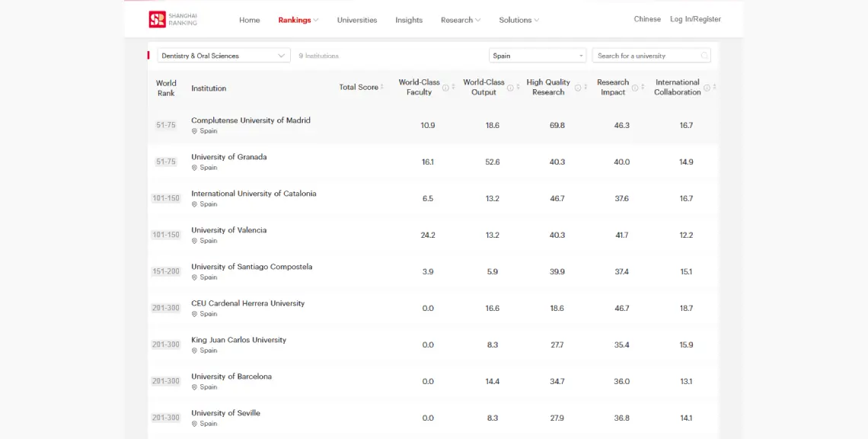Click the search magnifier icon

704,56
